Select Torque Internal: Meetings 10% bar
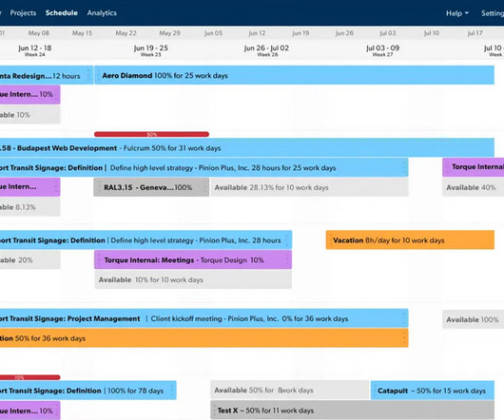The width and height of the screenshot is (504, 420). [193, 259]
